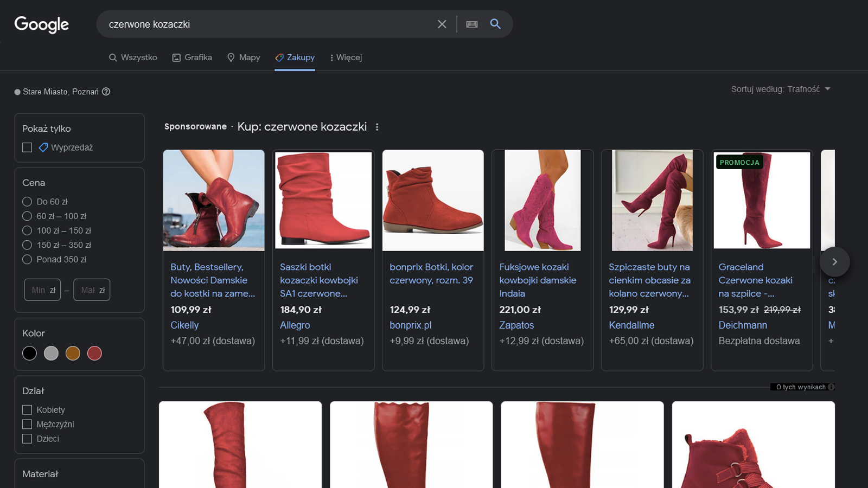Check the Mężczyźni department box
Screen dimensions: 868x488
pyautogui.click(x=27, y=424)
